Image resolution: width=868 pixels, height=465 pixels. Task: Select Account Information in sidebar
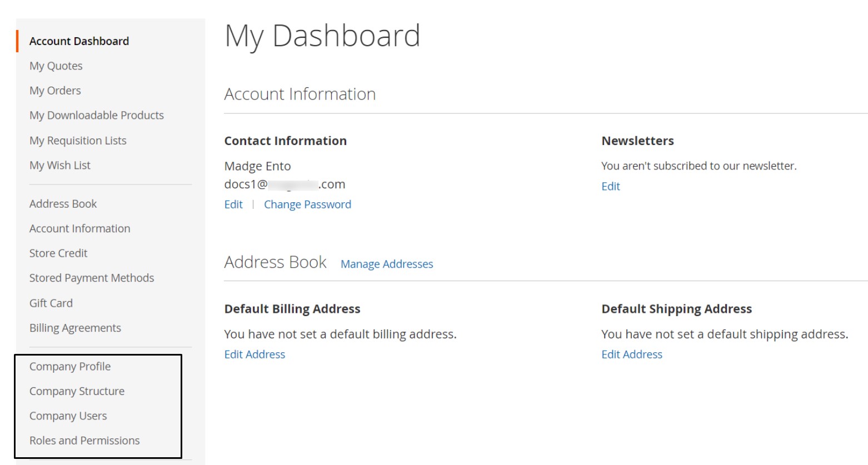80,228
